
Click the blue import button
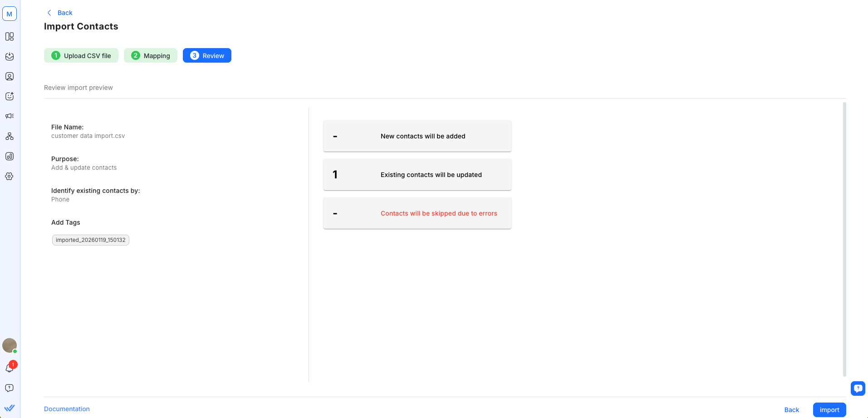click(x=829, y=410)
